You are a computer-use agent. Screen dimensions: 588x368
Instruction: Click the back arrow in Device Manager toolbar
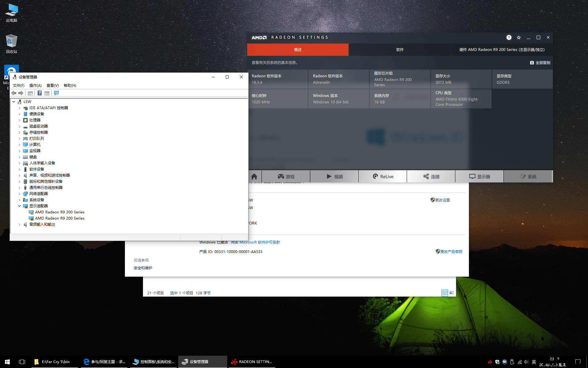(x=14, y=93)
